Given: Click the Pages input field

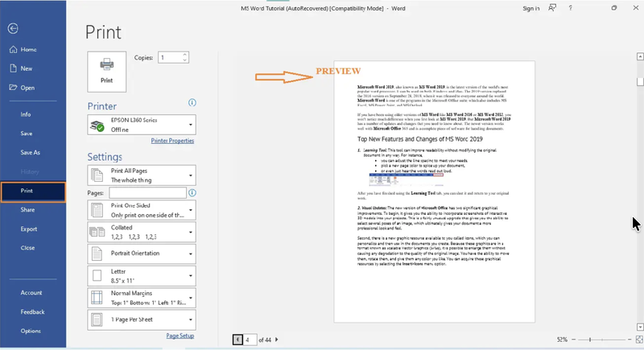Looking at the screenshot, I should (x=147, y=193).
